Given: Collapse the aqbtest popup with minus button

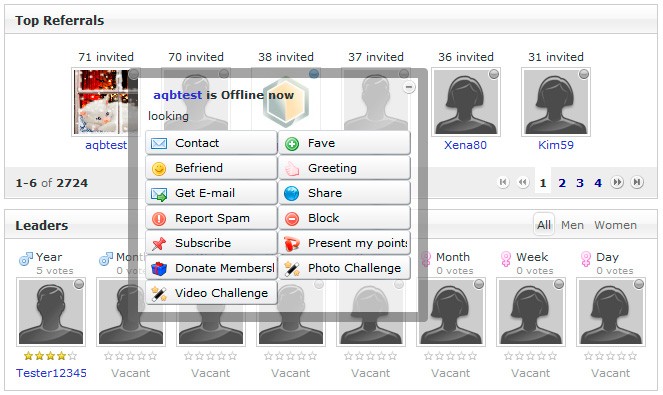Looking at the screenshot, I should (x=409, y=87).
